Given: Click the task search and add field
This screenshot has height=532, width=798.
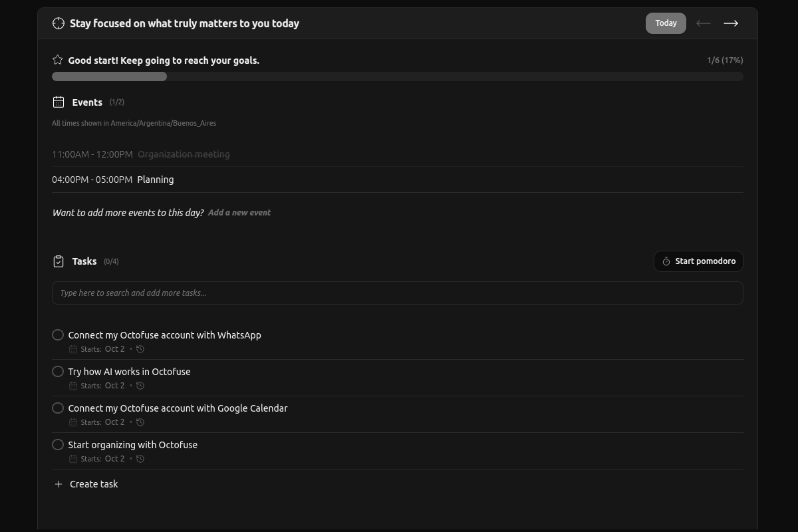Looking at the screenshot, I should pyautogui.click(x=397, y=293).
